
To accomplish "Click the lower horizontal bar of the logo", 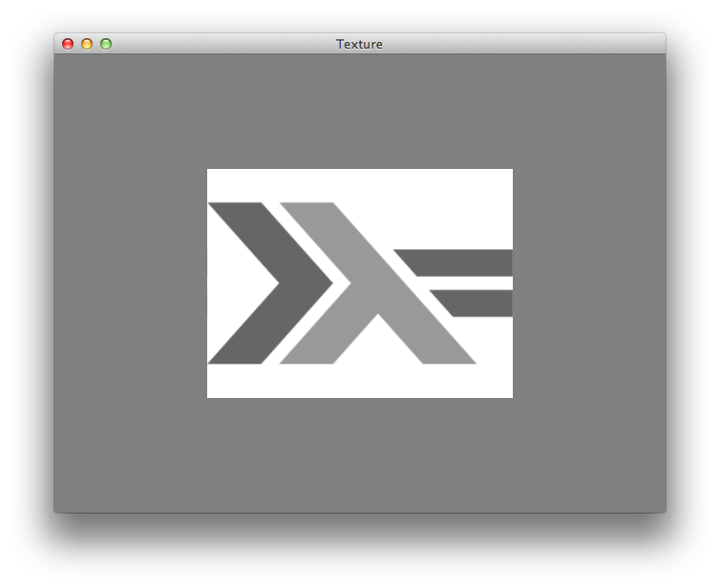I will click(x=482, y=303).
